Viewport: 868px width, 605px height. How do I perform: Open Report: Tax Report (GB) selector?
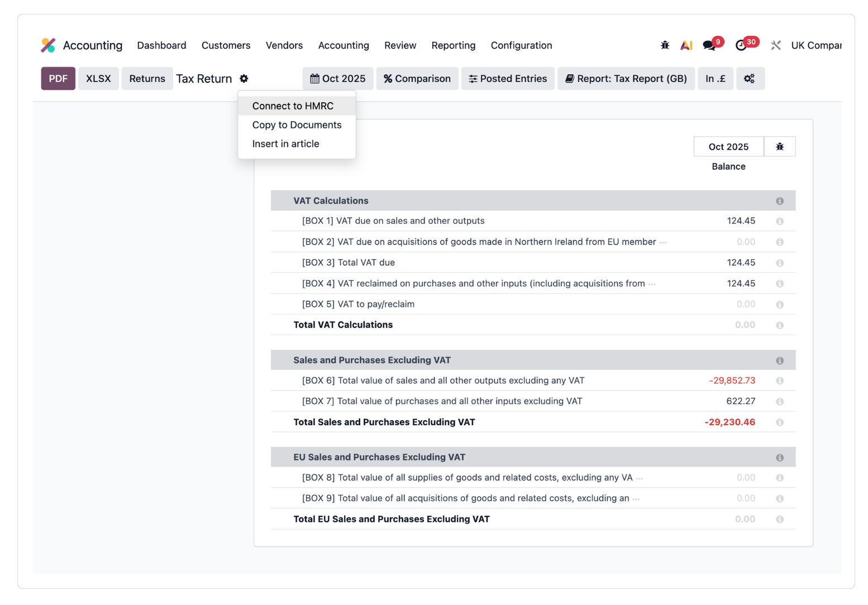[626, 79]
